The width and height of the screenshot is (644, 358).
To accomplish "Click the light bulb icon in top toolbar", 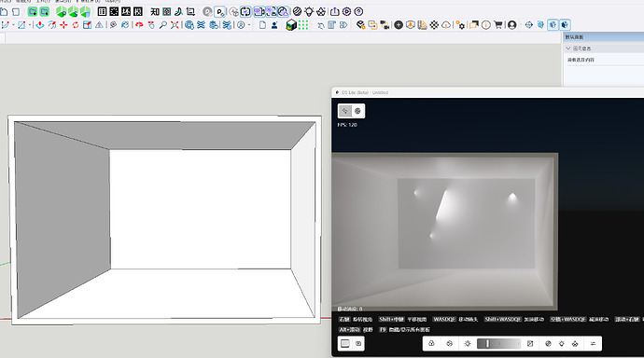I will [x=309, y=11].
